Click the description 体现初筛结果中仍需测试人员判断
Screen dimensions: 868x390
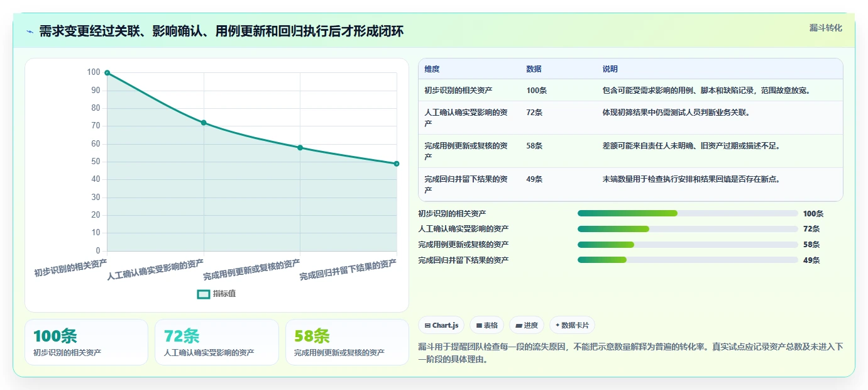pyautogui.click(x=676, y=113)
